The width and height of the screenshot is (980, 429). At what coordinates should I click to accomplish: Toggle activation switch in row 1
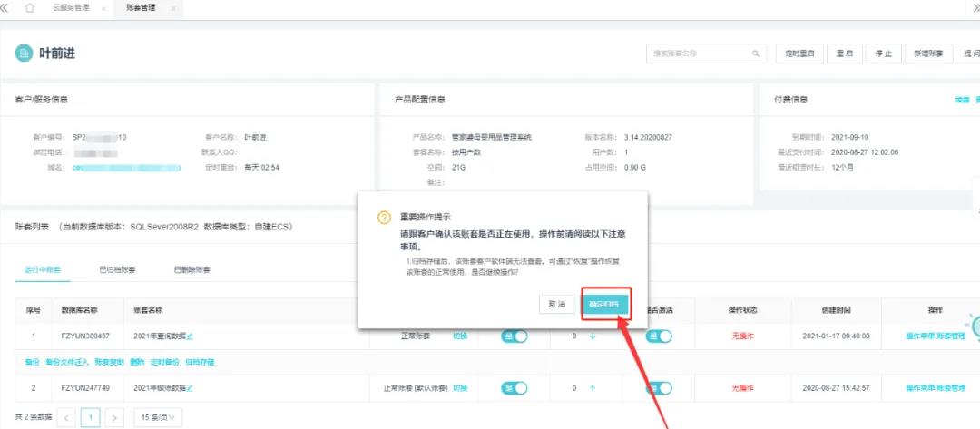(x=659, y=336)
